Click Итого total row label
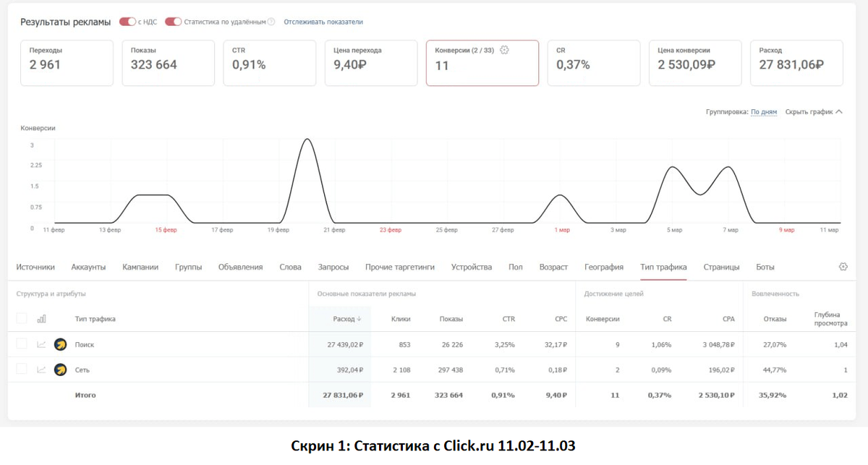The height and width of the screenshot is (465, 868). 85,396
